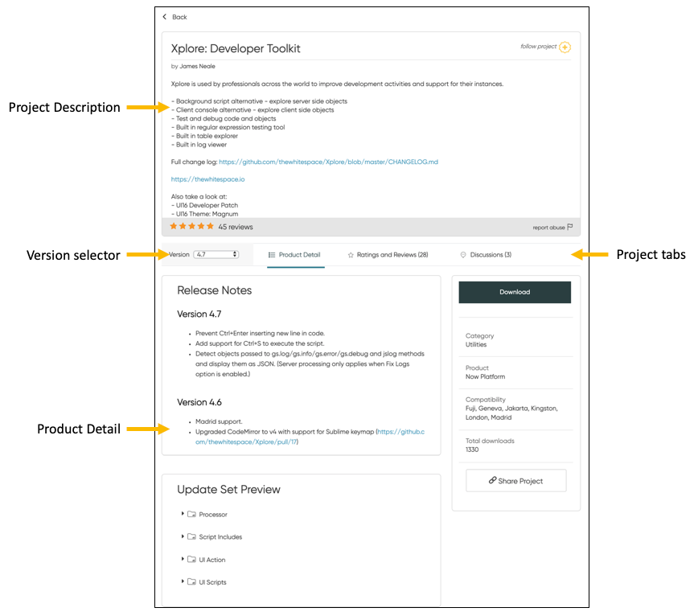This screenshot has width=694, height=616.
Task: Click the Download button
Action: (515, 292)
